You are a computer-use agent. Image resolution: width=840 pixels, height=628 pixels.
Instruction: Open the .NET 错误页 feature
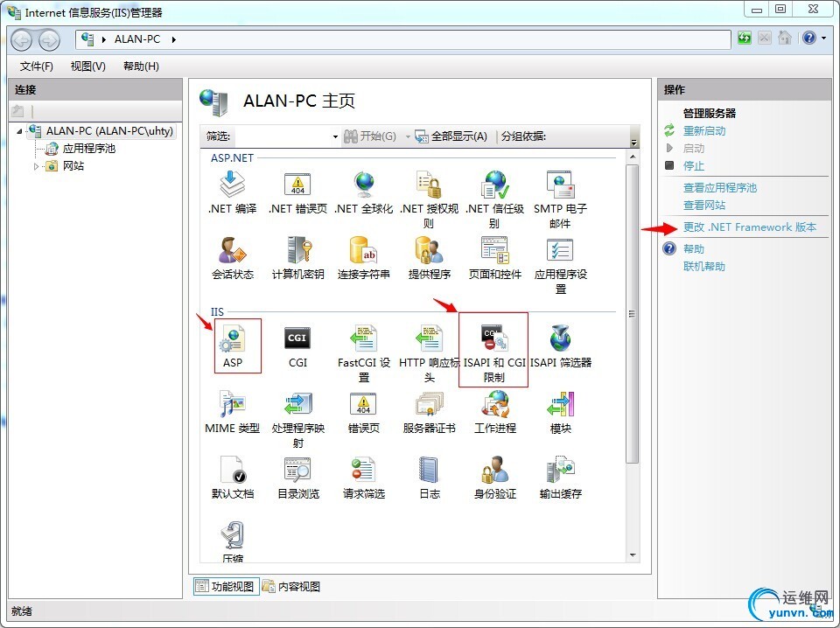point(297,192)
